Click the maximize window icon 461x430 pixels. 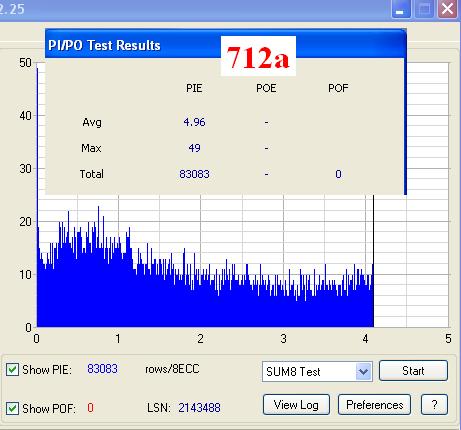(x=424, y=9)
